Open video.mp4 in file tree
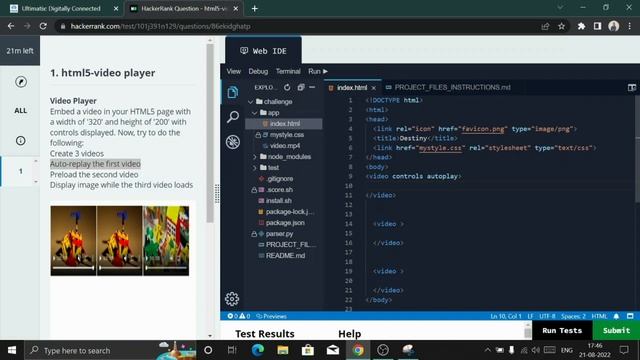This screenshot has width=640, height=360. (284, 146)
